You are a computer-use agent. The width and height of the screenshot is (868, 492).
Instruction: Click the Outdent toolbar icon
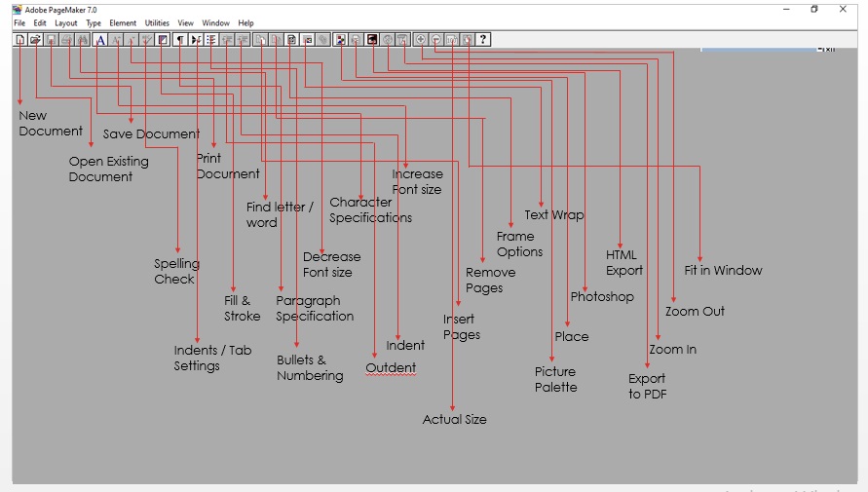pyautogui.click(x=226, y=40)
